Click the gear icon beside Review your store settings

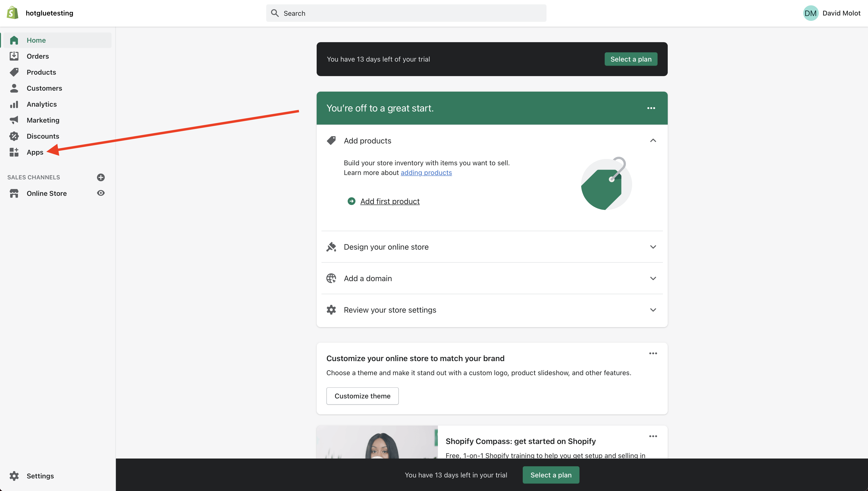pos(331,309)
